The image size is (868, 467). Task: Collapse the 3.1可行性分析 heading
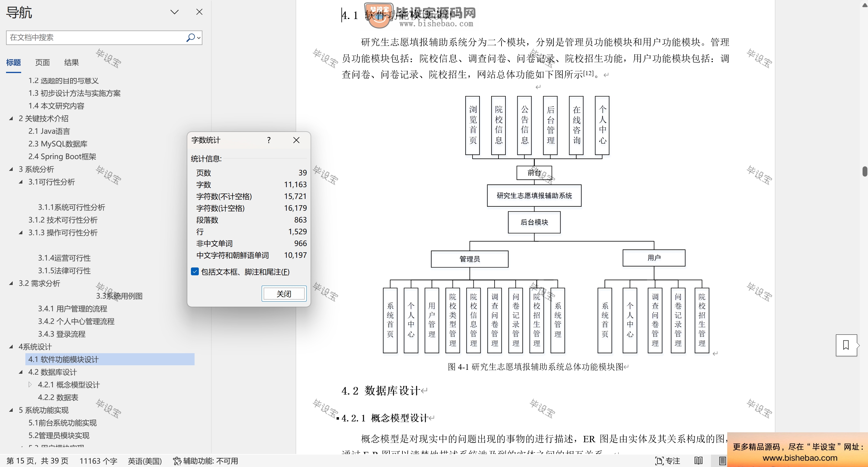coord(21,182)
